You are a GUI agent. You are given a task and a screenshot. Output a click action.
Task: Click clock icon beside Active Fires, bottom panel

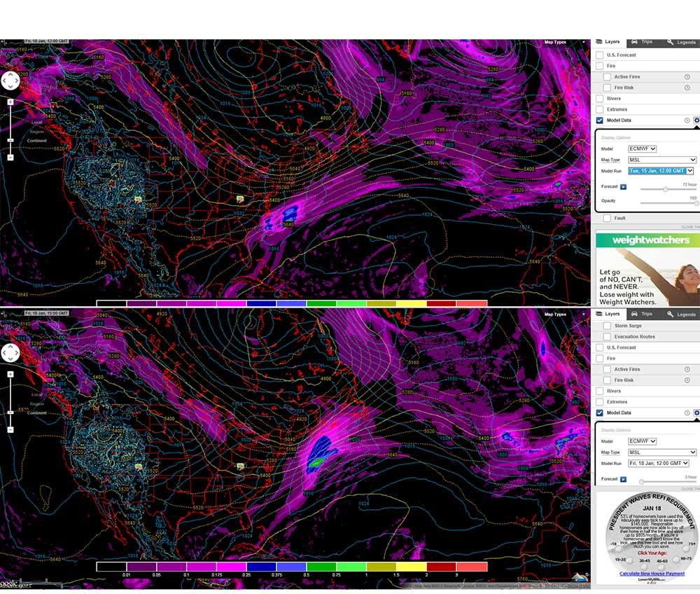tap(687, 369)
